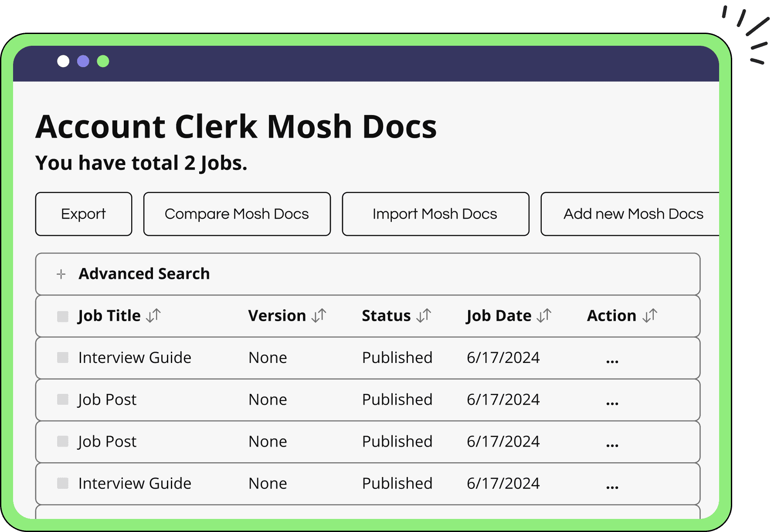
Task: Click the Export button
Action: pyautogui.click(x=84, y=214)
